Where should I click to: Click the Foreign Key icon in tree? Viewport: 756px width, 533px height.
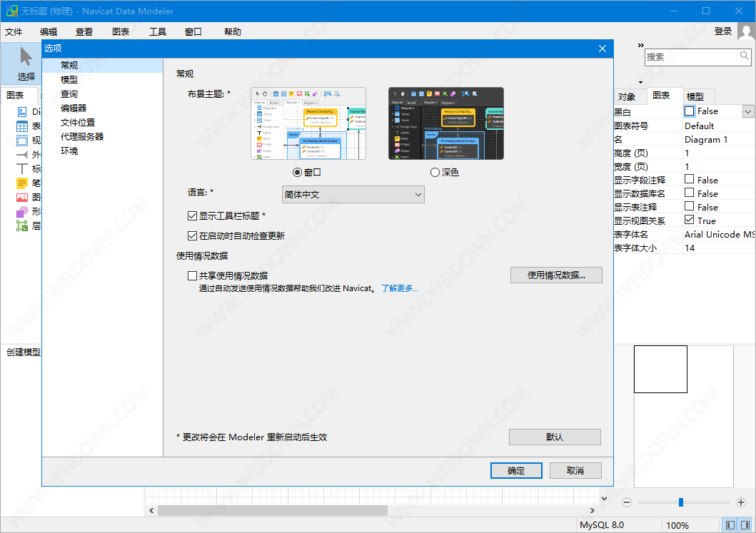click(22, 155)
